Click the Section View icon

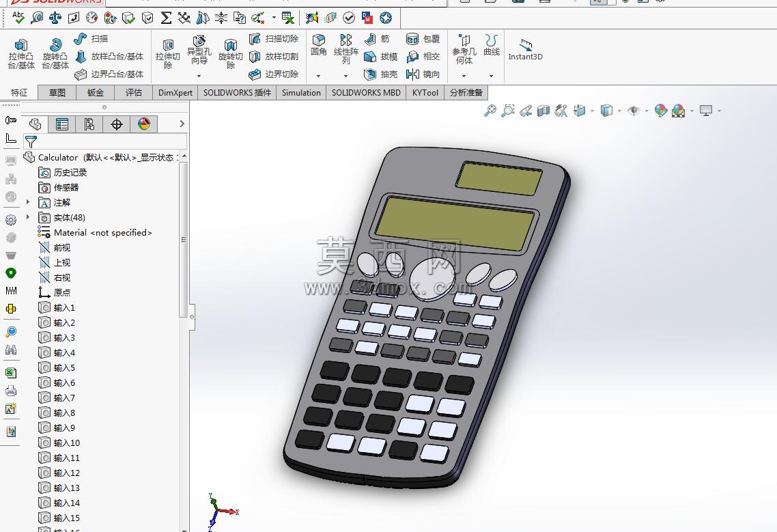click(543, 111)
